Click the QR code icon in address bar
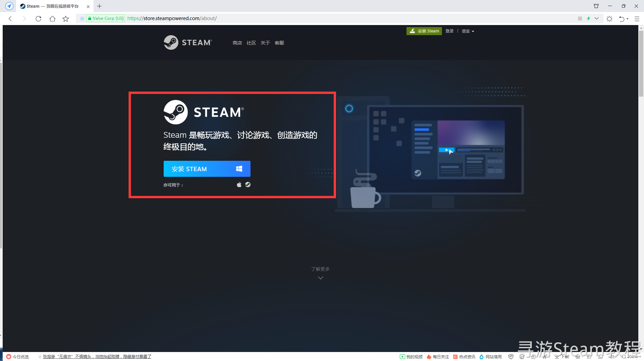Viewport: 644px width, 361px height. (x=580, y=19)
